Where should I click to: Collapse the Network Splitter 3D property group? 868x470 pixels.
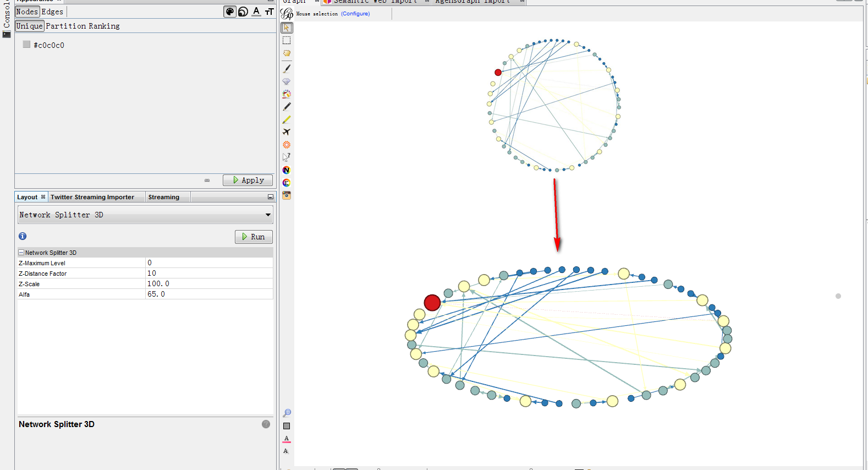coord(21,253)
